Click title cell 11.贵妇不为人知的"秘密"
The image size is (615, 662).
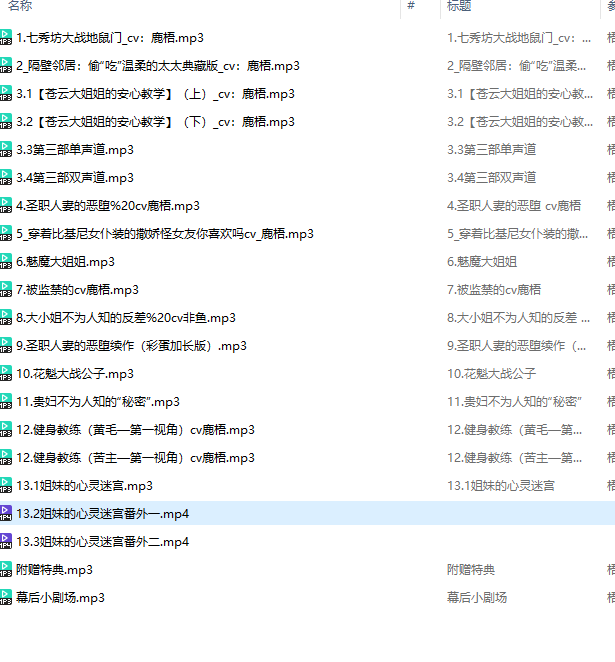tap(515, 402)
